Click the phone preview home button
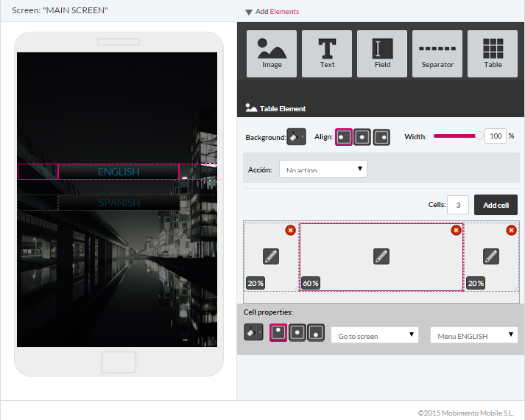 [x=119, y=362]
